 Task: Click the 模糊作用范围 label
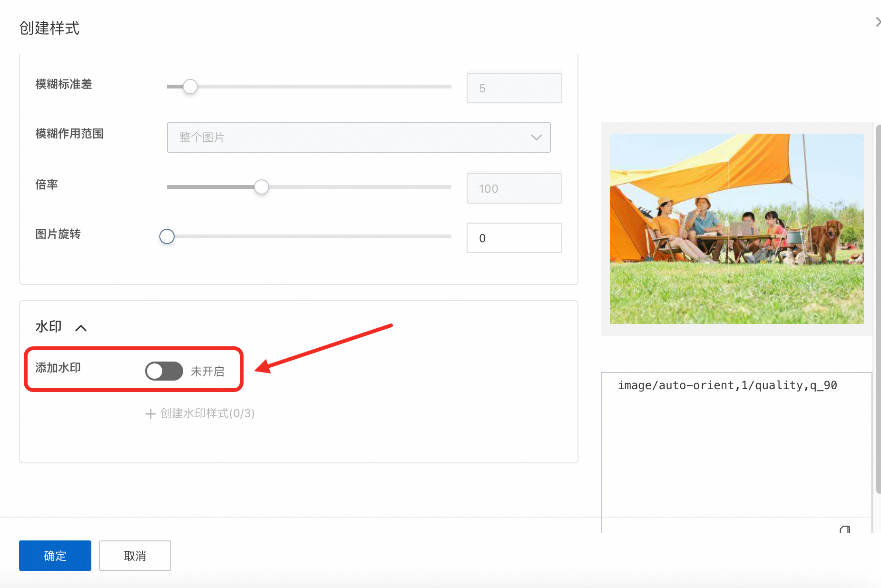click(69, 134)
